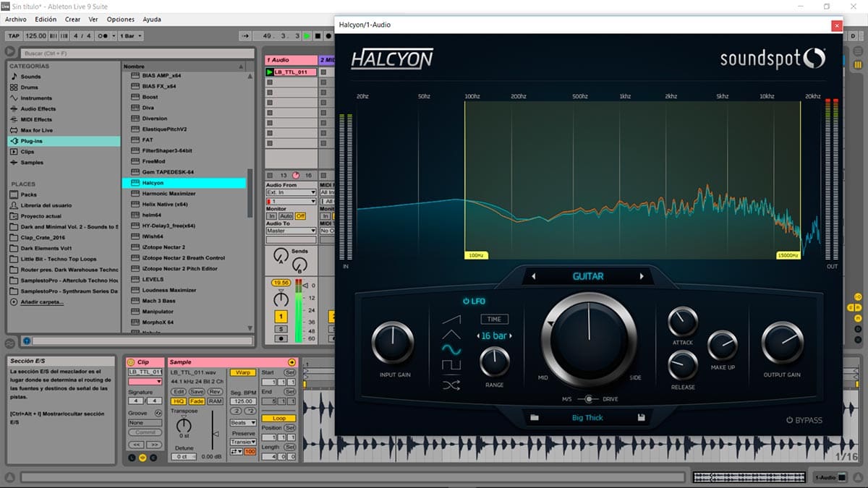Select the triangle LFO waveform shape
The height and width of the screenshot is (488, 868).
coord(451,334)
